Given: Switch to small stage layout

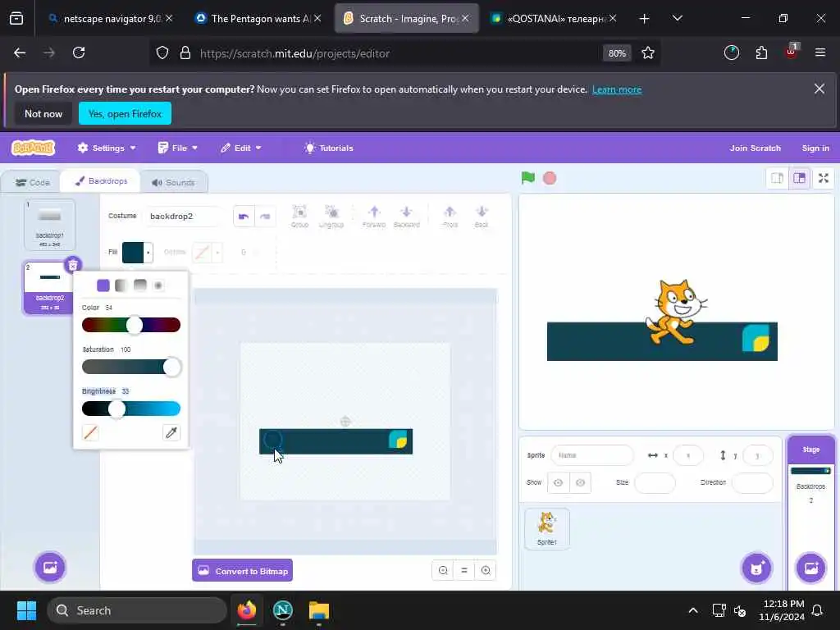Looking at the screenshot, I should coord(777,178).
